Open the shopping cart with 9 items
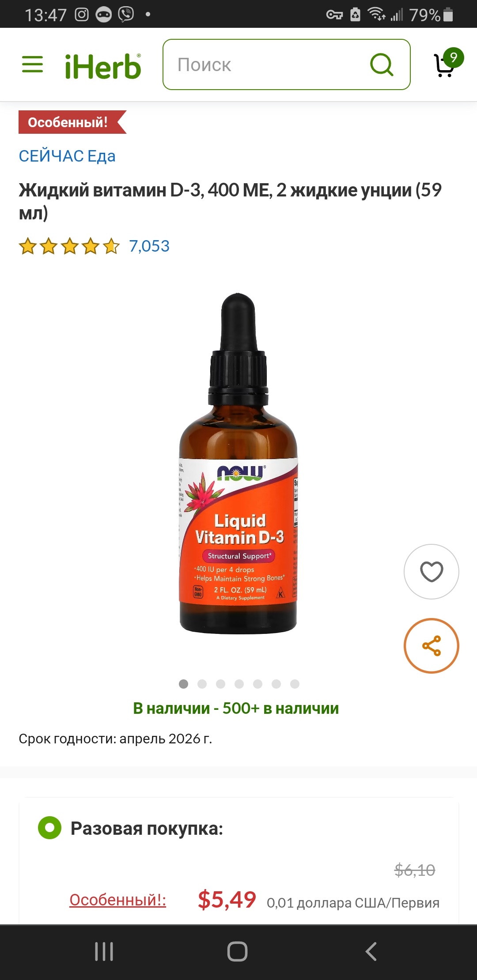 (448, 64)
